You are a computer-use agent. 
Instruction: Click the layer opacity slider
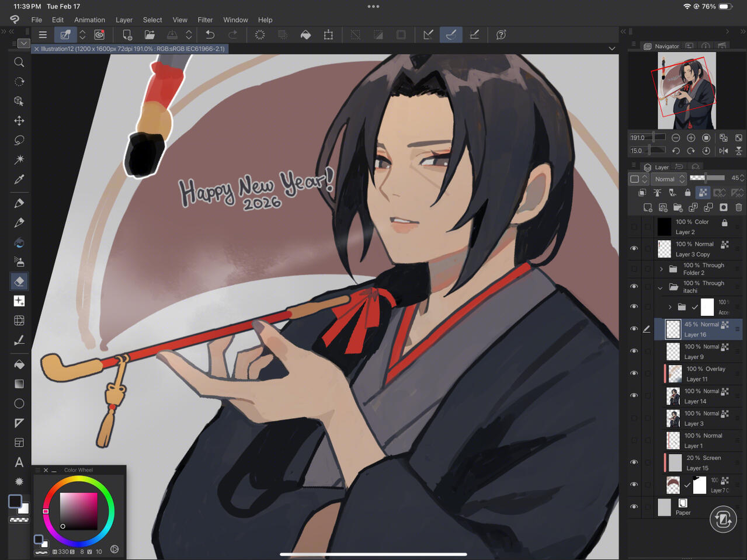[707, 178]
